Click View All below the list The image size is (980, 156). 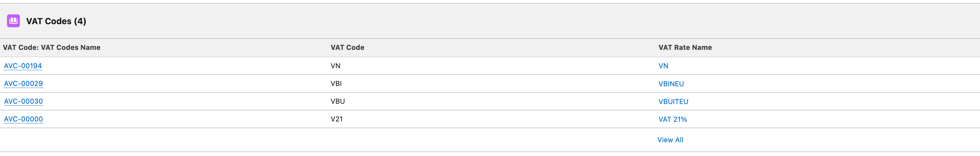[x=670, y=140]
